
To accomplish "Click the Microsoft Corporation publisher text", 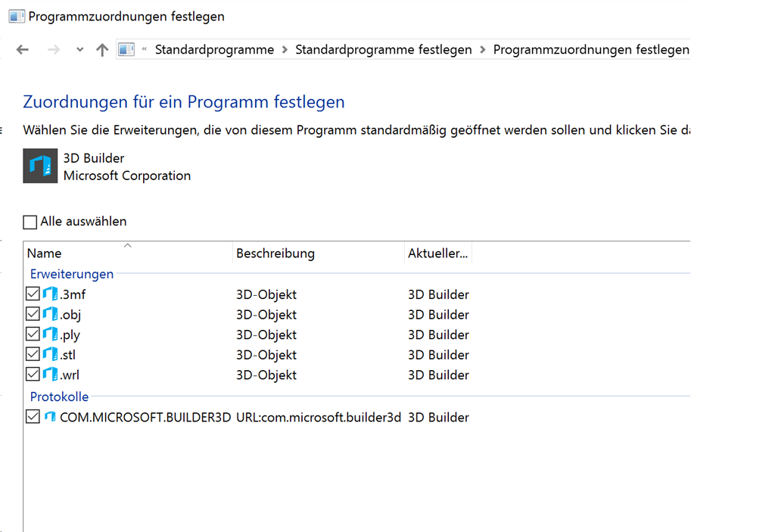I will (127, 176).
